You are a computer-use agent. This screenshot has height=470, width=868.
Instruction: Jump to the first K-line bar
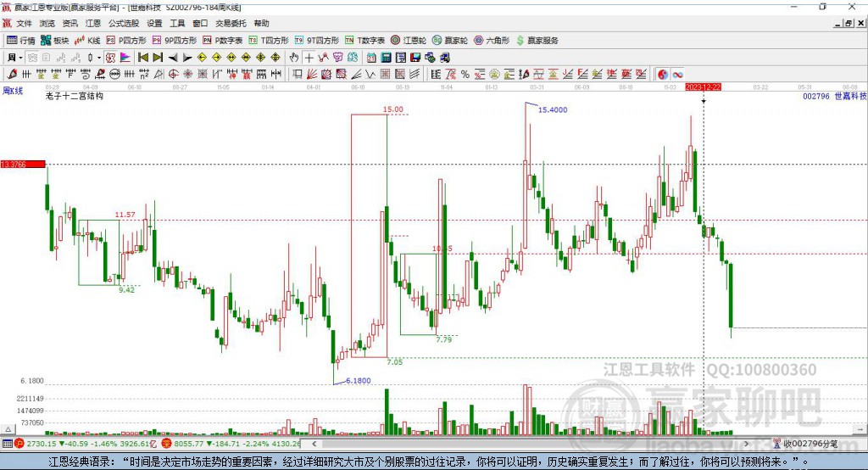(x=142, y=58)
